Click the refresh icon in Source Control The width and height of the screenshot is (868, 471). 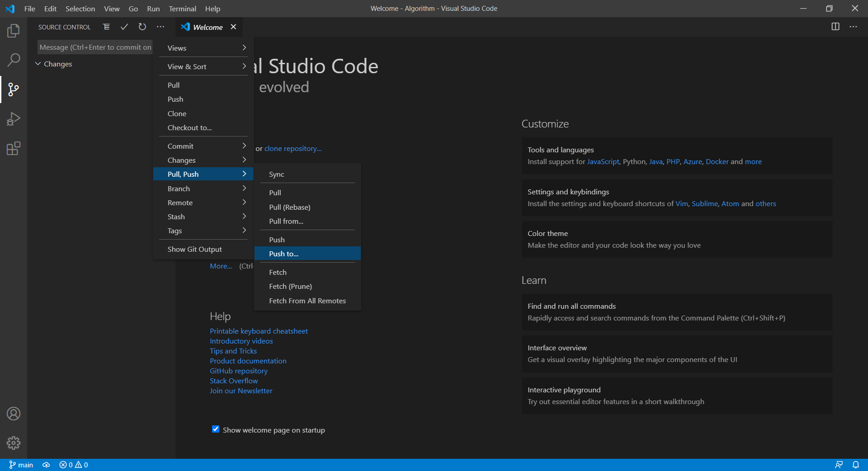142,27
